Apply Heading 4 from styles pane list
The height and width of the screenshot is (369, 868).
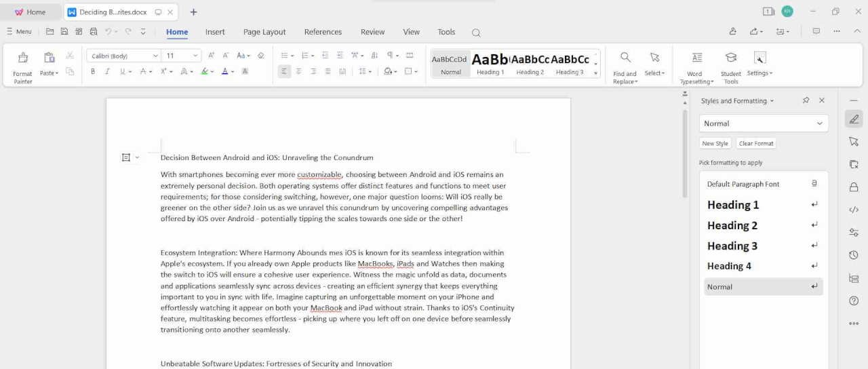764,266
